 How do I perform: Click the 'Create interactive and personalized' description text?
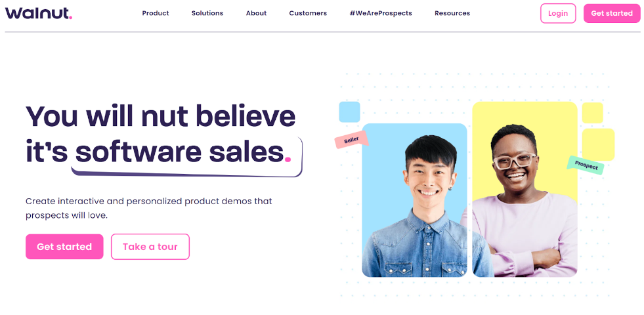[x=148, y=208]
